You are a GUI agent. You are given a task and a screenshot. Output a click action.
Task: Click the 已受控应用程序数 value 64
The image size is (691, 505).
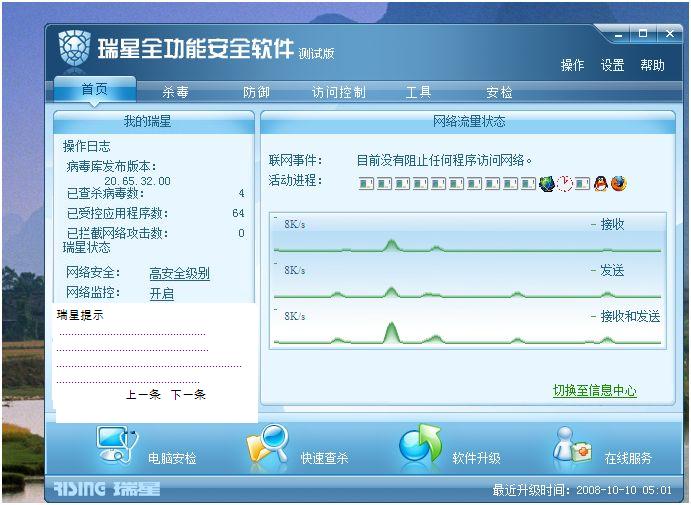238,213
